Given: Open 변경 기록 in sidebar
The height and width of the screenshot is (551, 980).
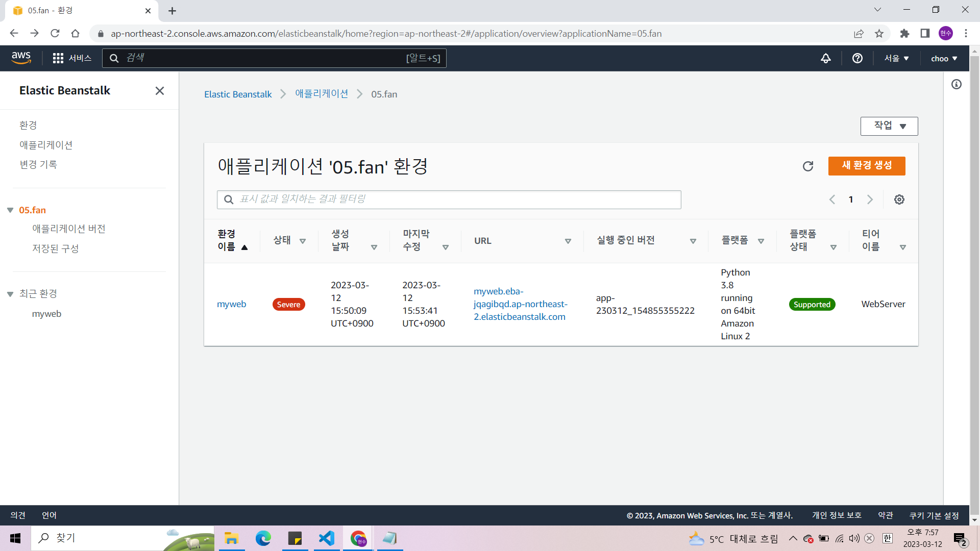Looking at the screenshot, I should 38,165.
